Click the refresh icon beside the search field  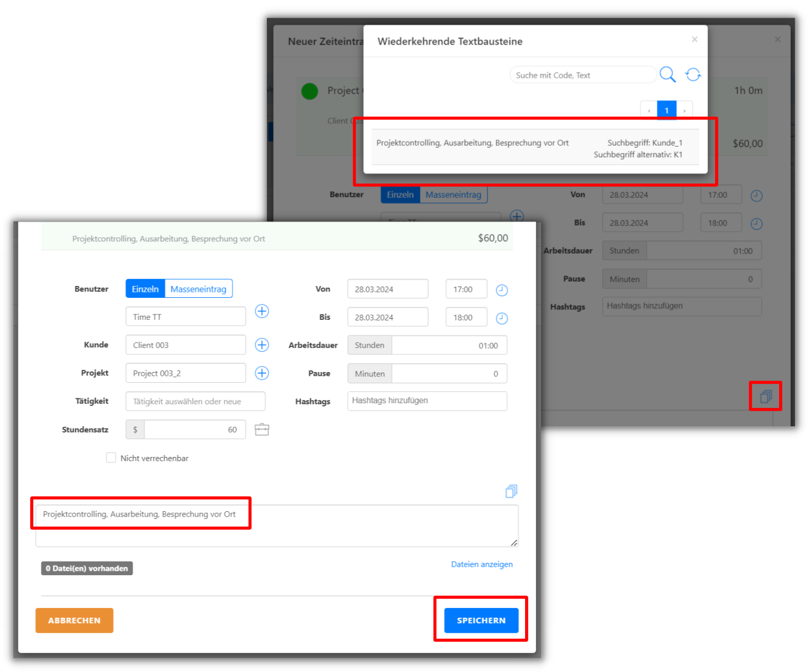coord(693,75)
